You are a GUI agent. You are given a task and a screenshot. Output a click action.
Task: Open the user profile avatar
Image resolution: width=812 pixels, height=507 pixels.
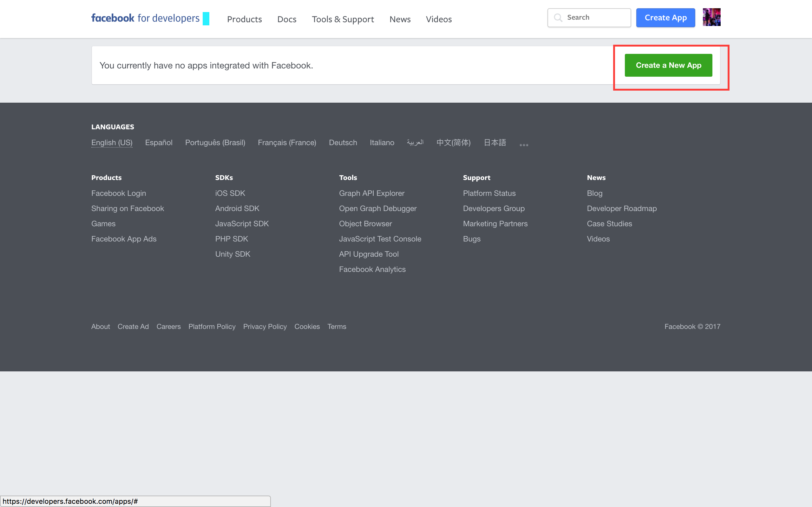coord(711,17)
